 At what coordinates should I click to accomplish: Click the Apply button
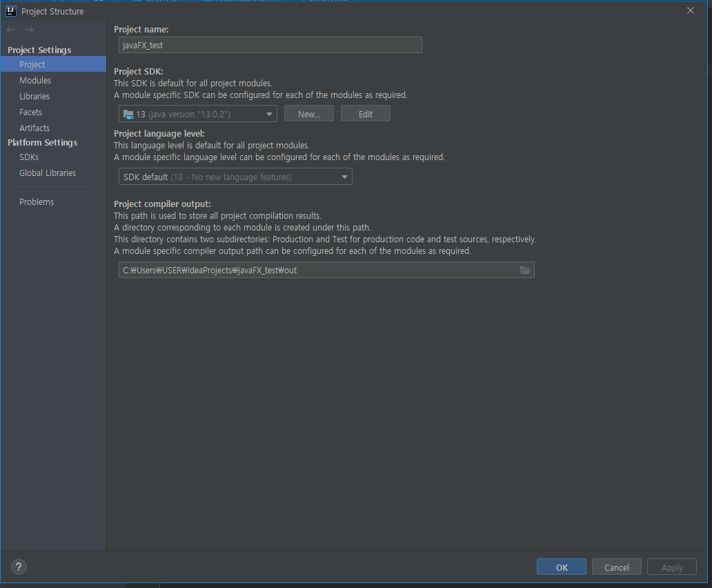pyautogui.click(x=672, y=567)
